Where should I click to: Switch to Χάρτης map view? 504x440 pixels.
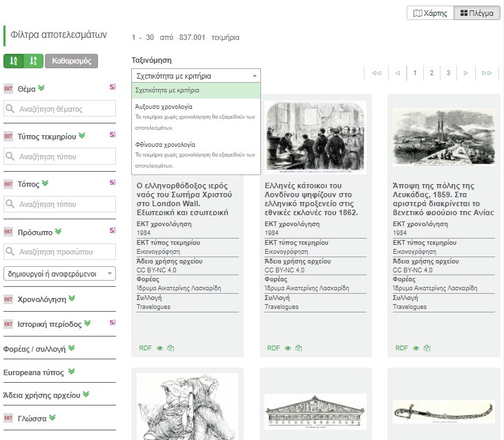click(430, 13)
